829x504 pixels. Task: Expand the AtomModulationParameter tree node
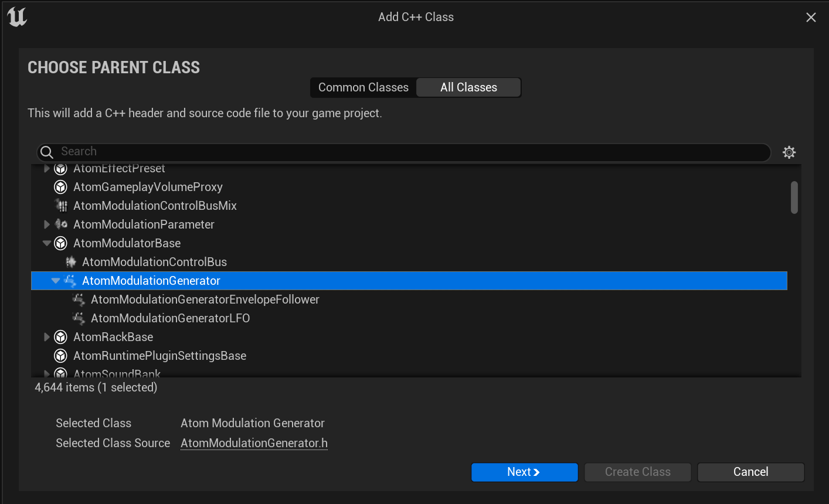(x=47, y=224)
